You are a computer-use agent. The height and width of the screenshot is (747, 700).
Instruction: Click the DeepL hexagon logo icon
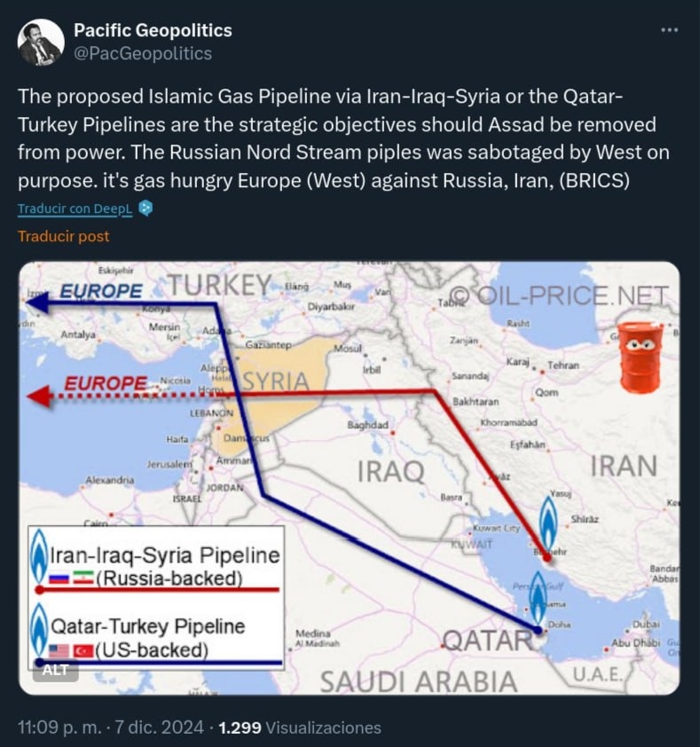pyautogui.click(x=146, y=208)
